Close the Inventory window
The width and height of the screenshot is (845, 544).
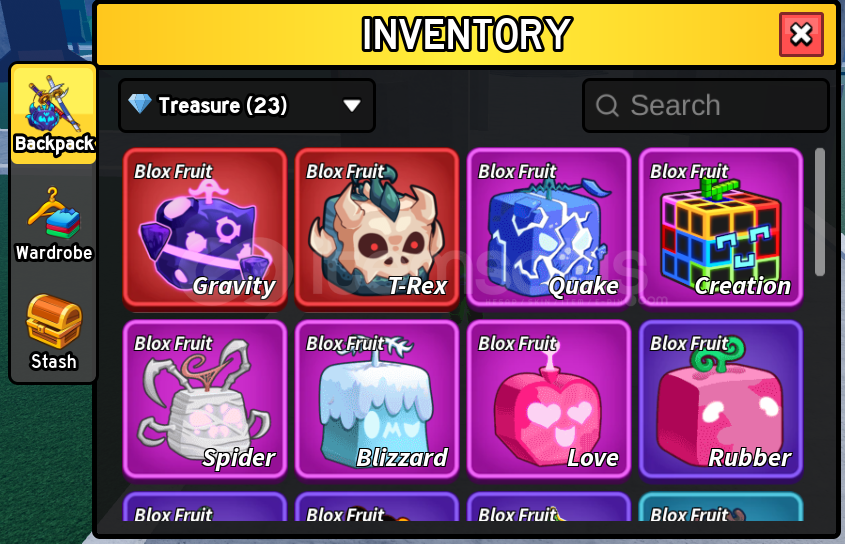[801, 35]
